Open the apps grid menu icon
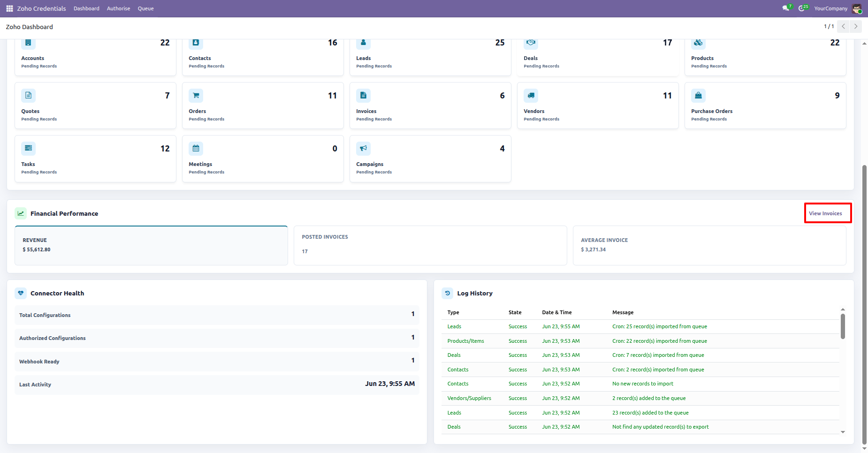 pos(9,8)
